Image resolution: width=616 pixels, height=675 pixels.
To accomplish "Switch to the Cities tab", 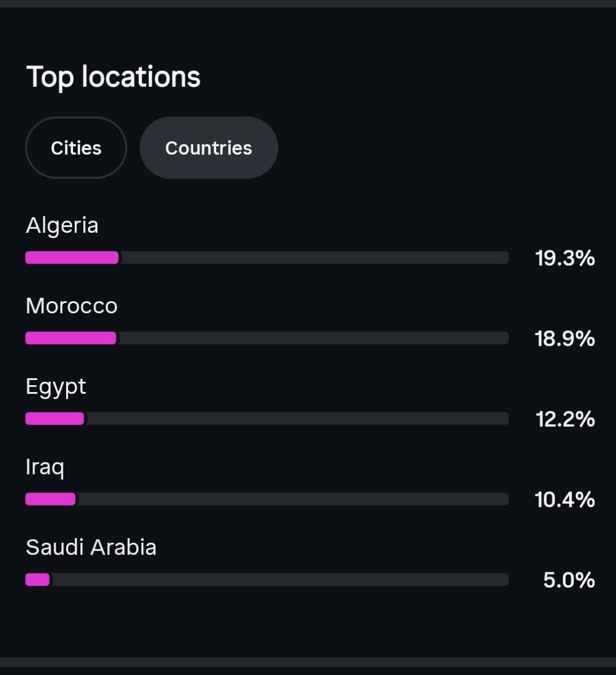I will [x=76, y=148].
